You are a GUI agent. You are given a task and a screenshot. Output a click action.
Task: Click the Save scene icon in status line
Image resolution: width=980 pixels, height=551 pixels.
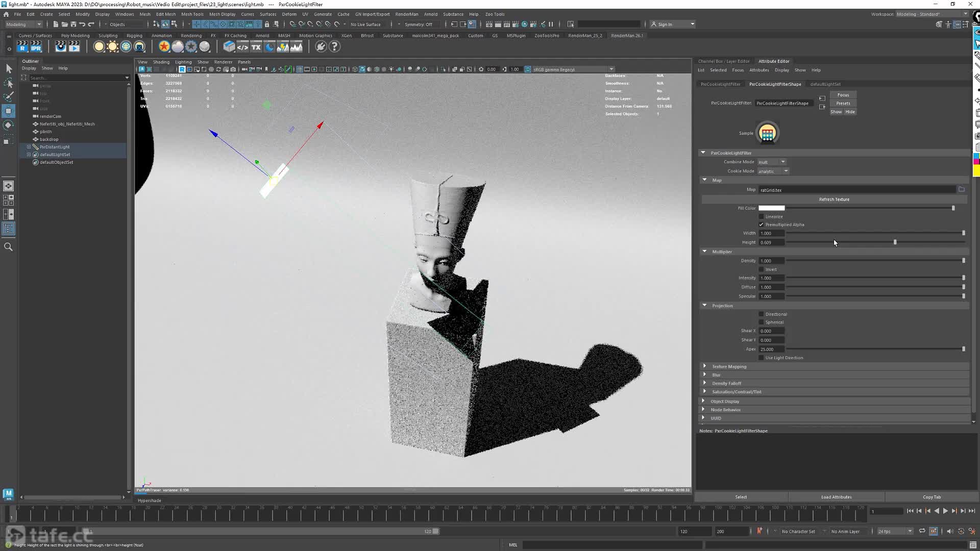[x=73, y=24]
